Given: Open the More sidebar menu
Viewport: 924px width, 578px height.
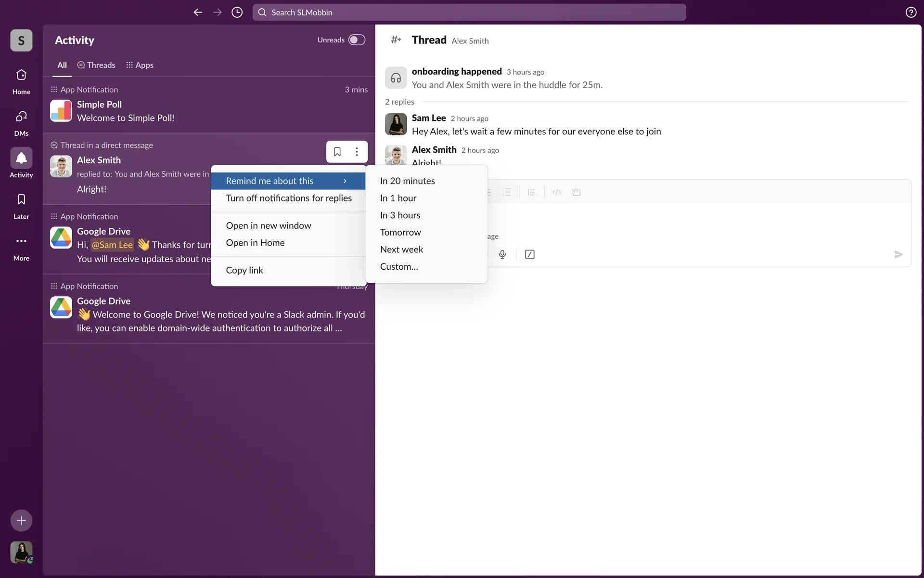Looking at the screenshot, I should [x=21, y=247].
